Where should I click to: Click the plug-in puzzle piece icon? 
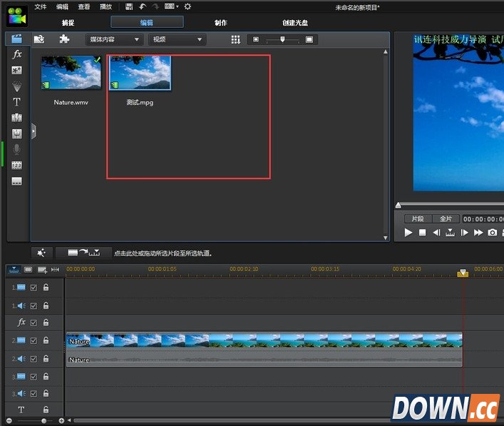(x=64, y=39)
